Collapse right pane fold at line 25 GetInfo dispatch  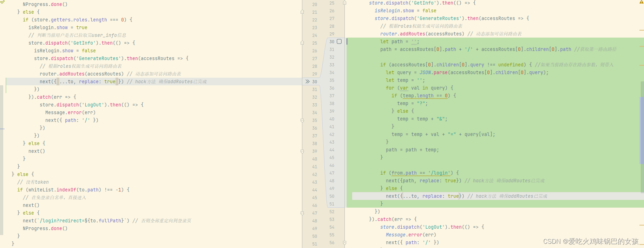(x=344, y=3)
